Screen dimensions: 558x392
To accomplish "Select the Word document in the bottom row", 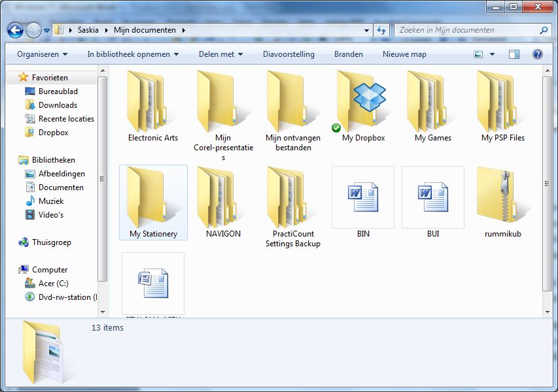I will tap(153, 284).
